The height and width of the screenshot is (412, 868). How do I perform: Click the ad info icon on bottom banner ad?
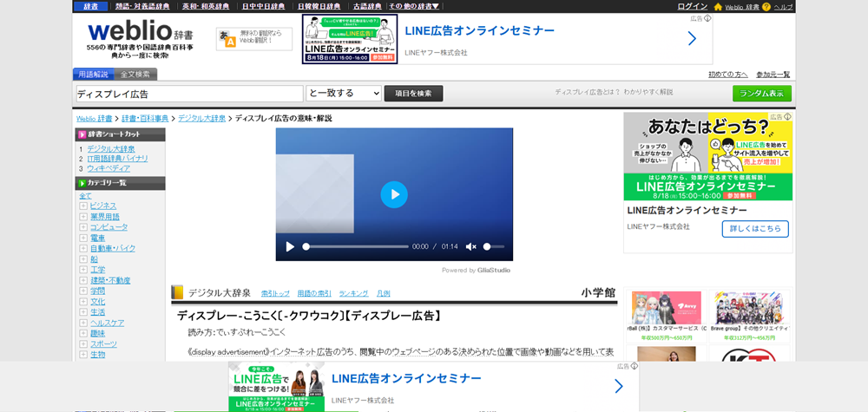tap(635, 365)
